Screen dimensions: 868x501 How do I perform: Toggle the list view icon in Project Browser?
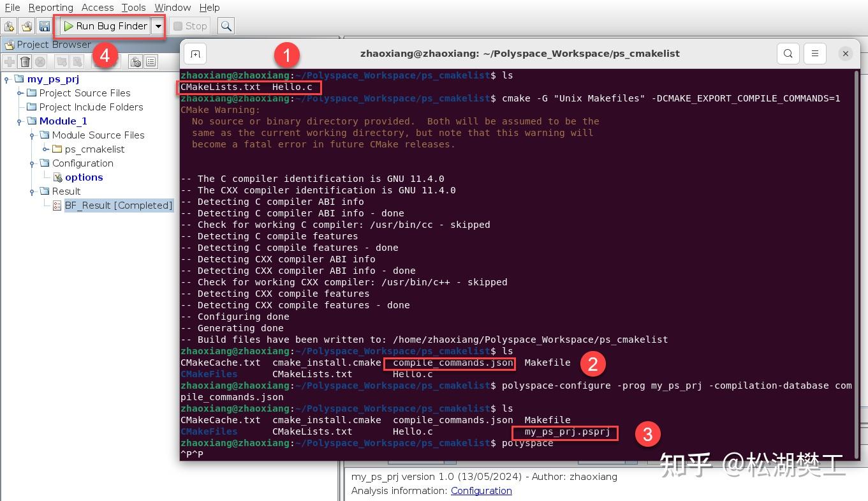151,61
